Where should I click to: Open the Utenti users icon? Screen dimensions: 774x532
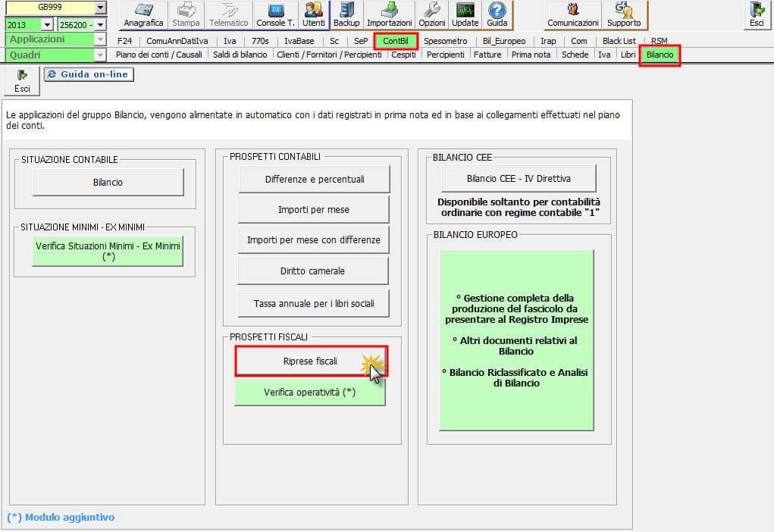tap(314, 14)
